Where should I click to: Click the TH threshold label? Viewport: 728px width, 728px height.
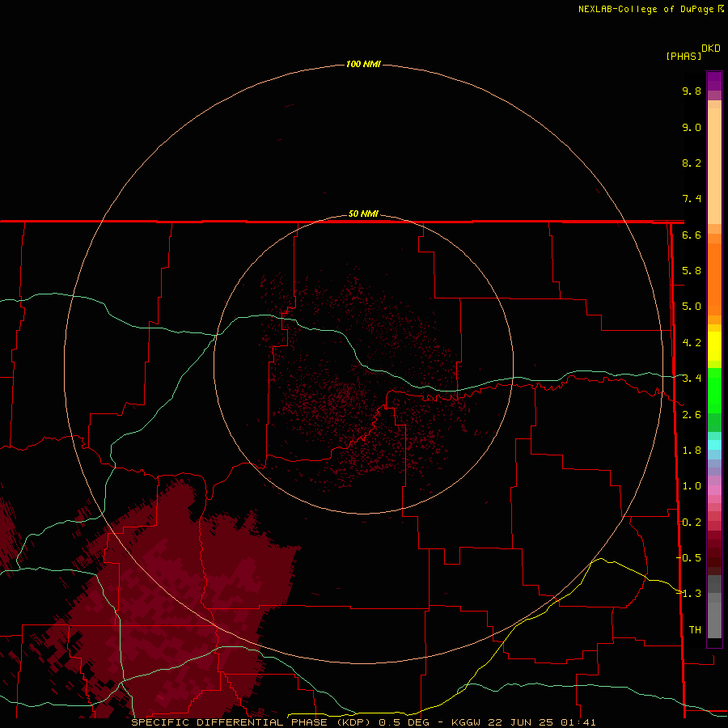point(695,630)
